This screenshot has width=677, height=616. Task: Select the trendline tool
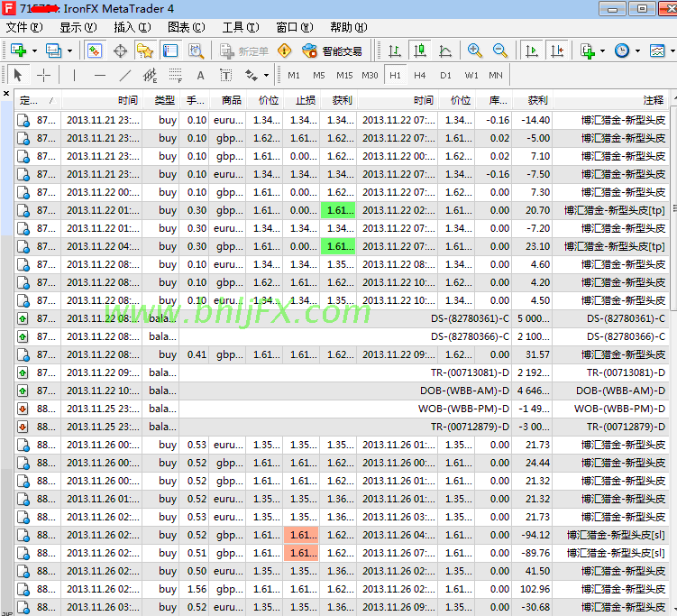click(x=125, y=76)
